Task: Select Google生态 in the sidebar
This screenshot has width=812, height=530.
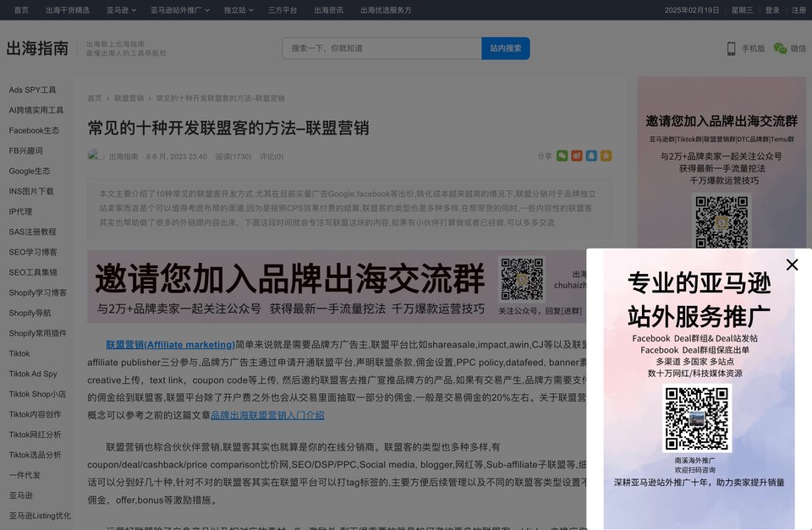Action: coord(30,171)
